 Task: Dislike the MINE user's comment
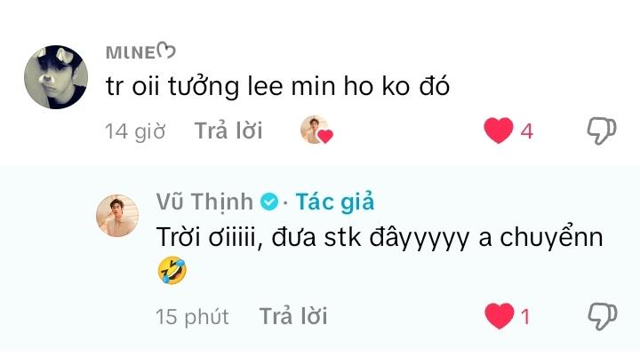(602, 131)
